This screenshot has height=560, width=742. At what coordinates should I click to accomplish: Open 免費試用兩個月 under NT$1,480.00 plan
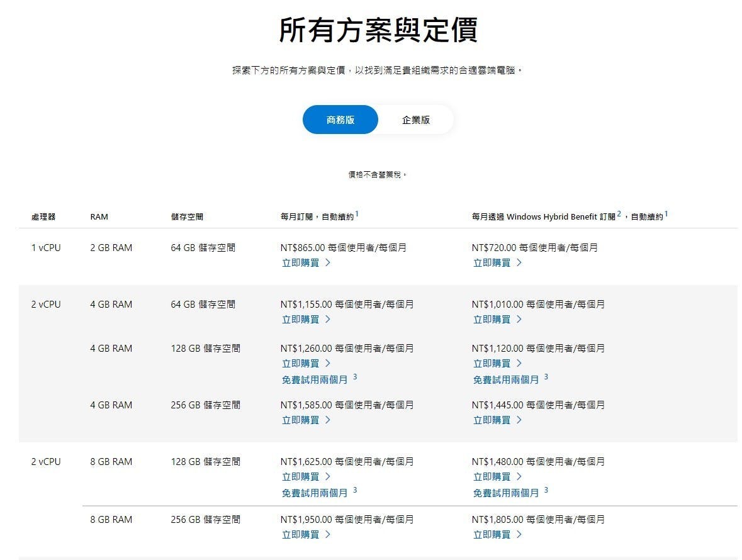506,493
